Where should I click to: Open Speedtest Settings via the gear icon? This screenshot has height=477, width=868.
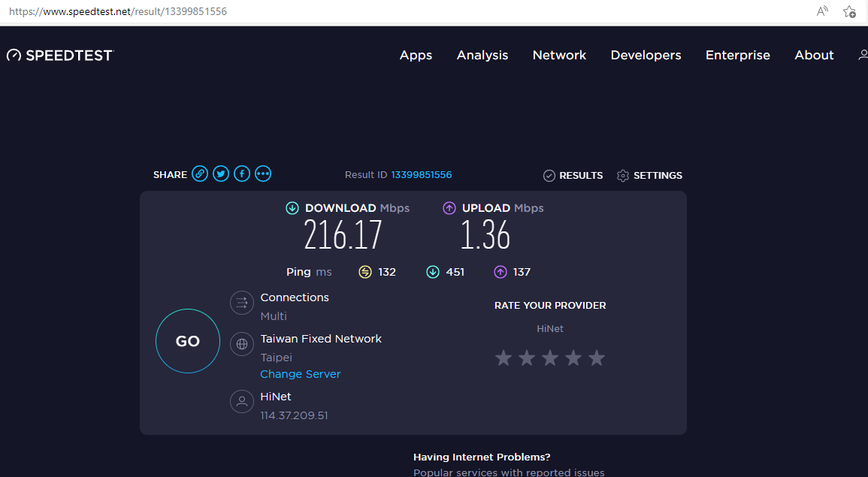(622, 175)
